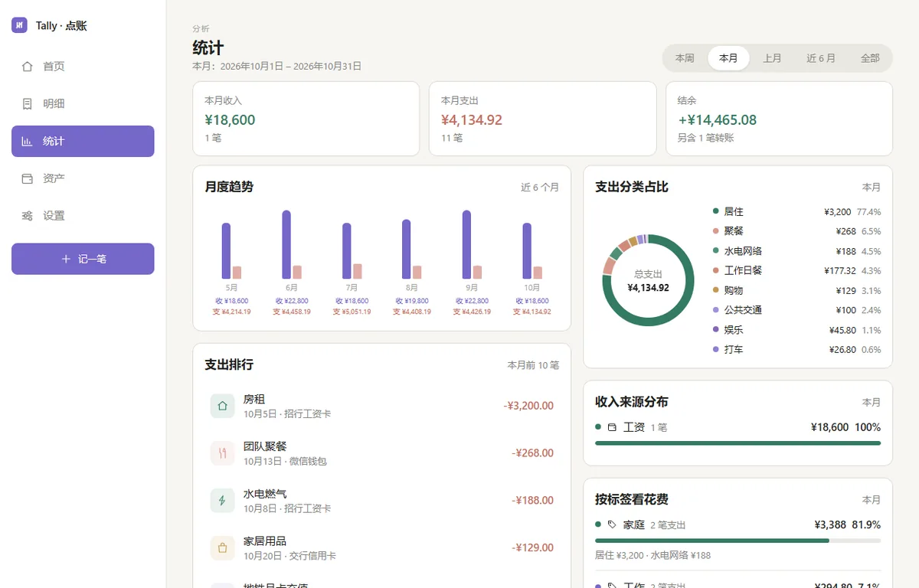Click the 打车 legend row
Screen dimensions: 919x588
pos(796,349)
